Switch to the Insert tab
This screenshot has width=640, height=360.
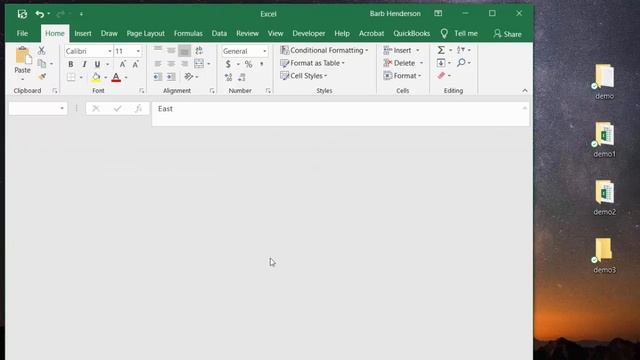click(83, 33)
